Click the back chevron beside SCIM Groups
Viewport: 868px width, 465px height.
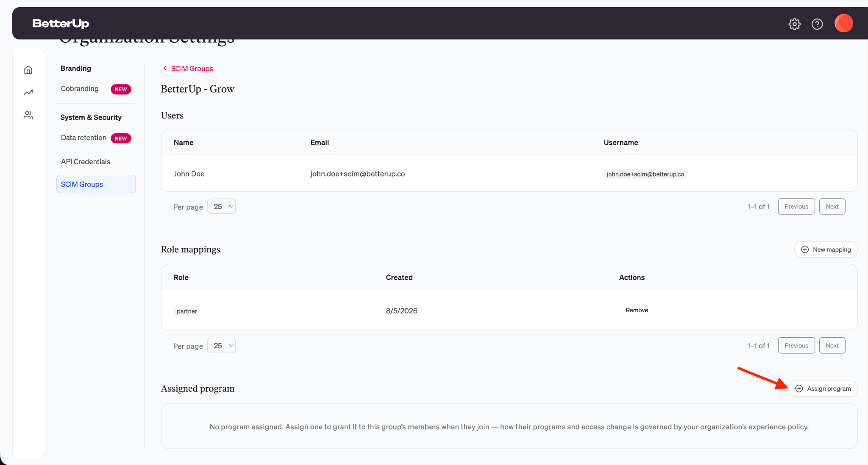[165, 68]
